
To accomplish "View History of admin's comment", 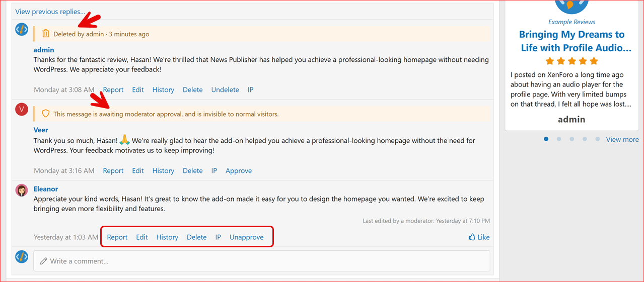I will point(163,89).
